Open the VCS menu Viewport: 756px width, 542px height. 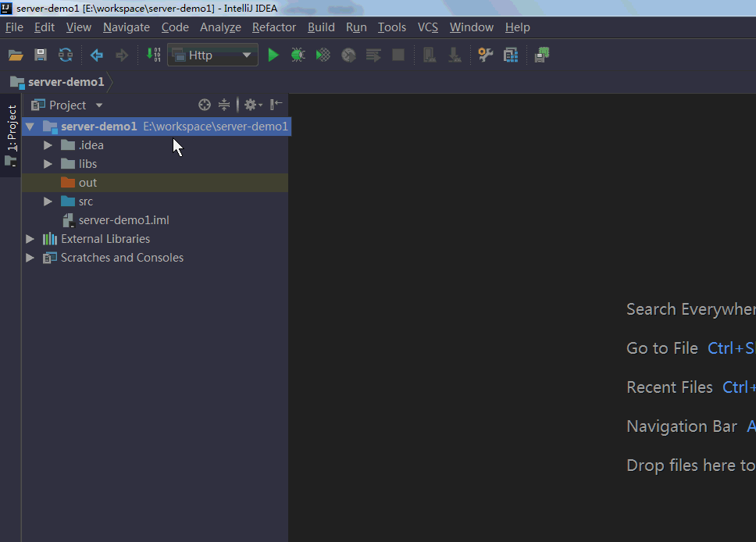click(x=428, y=27)
